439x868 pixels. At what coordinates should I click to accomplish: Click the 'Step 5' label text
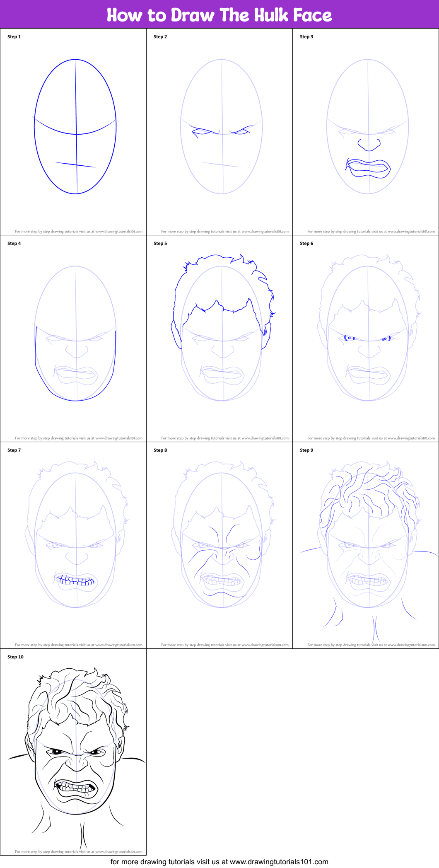point(160,243)
